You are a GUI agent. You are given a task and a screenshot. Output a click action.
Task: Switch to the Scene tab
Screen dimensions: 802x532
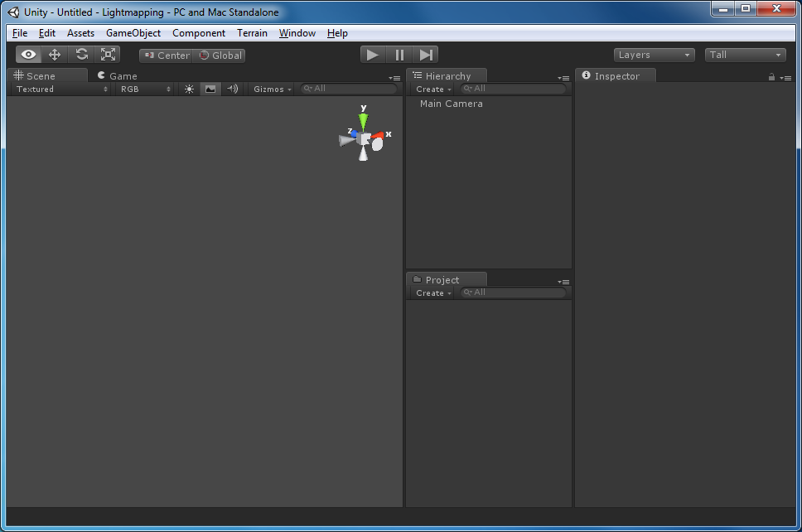[48, 75]
